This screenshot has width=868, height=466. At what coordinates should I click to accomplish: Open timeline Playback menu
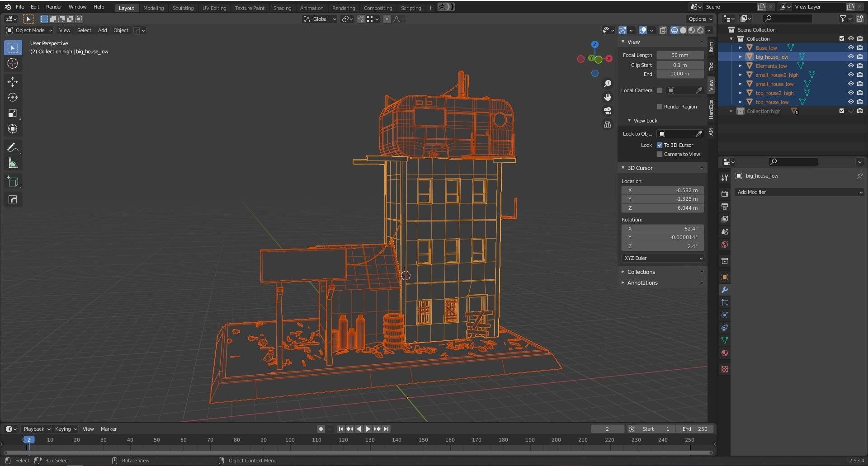point(37,429)
